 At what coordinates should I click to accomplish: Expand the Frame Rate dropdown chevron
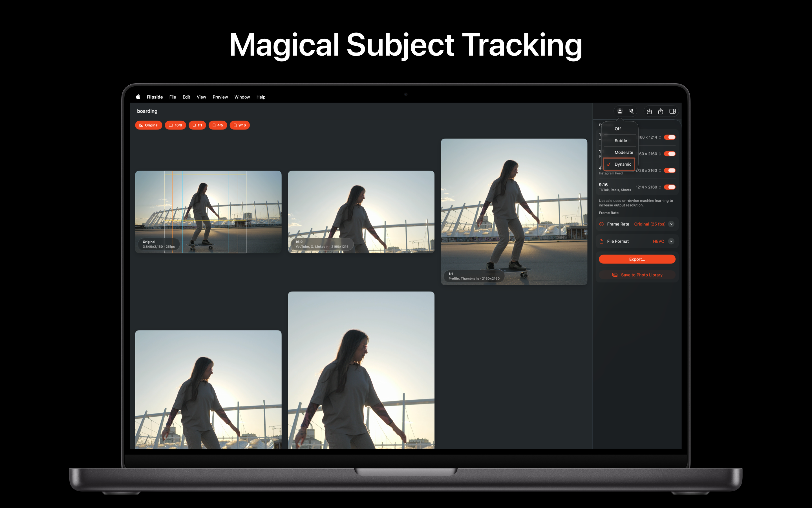click(671, 224)
